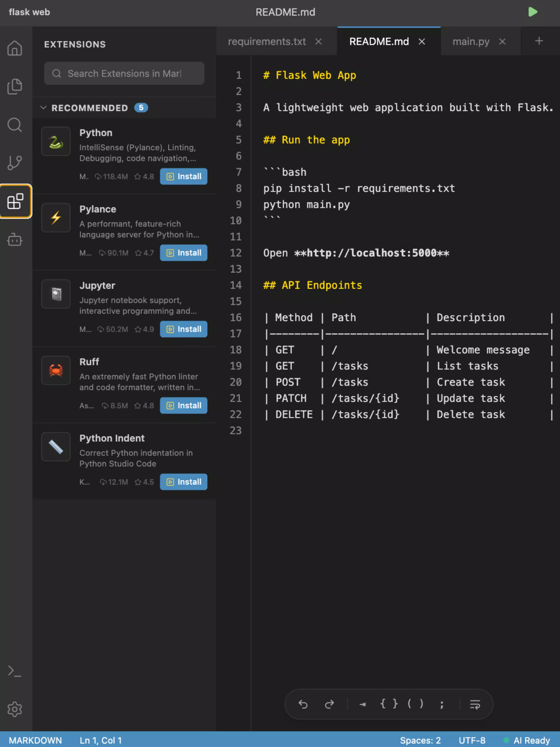This screenshot has height=747, width=560.
Task: Click the '# Flask Web App' heading line
Action: (x=310, y=75)
